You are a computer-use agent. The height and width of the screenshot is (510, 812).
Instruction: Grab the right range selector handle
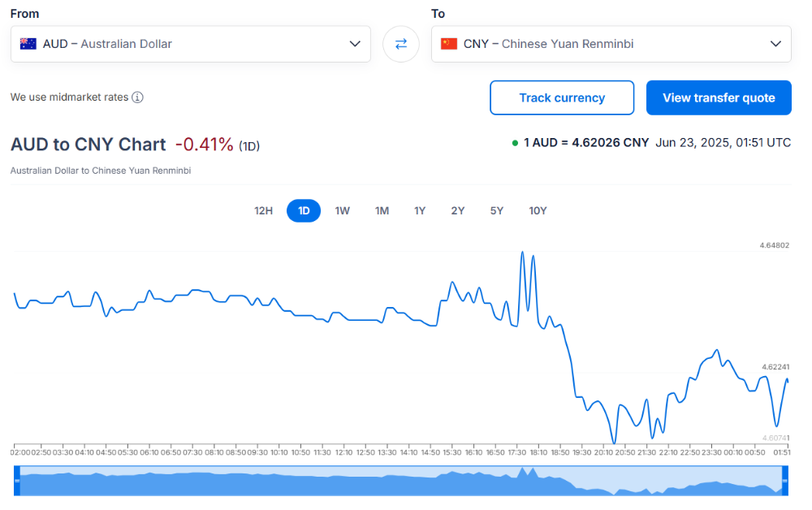(785, 481)
